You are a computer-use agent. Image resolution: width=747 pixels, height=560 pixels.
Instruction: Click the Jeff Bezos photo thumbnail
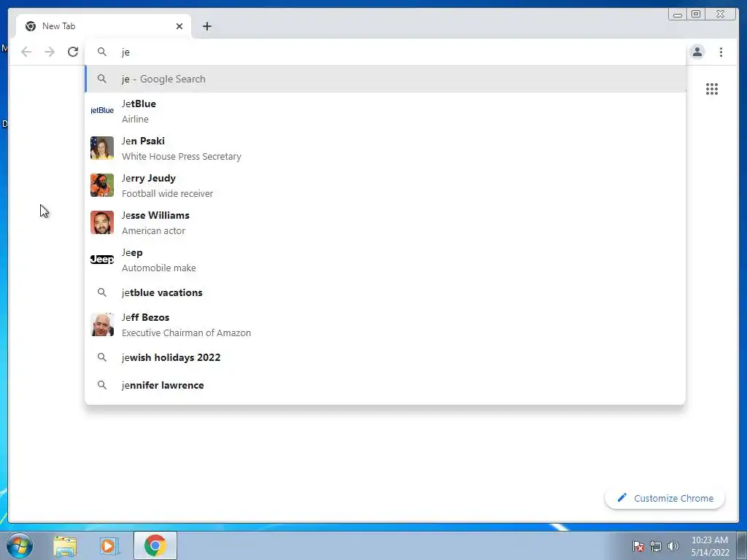(x=102, y=324)
